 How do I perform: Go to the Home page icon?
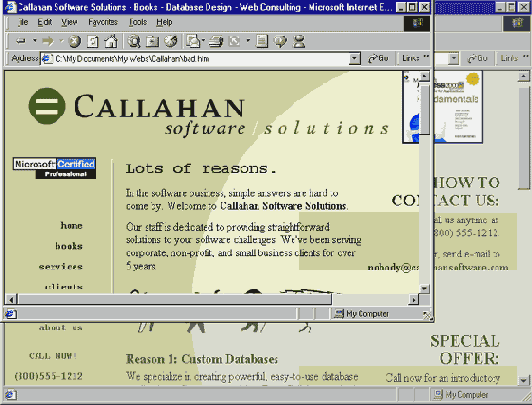coord(111,41)
